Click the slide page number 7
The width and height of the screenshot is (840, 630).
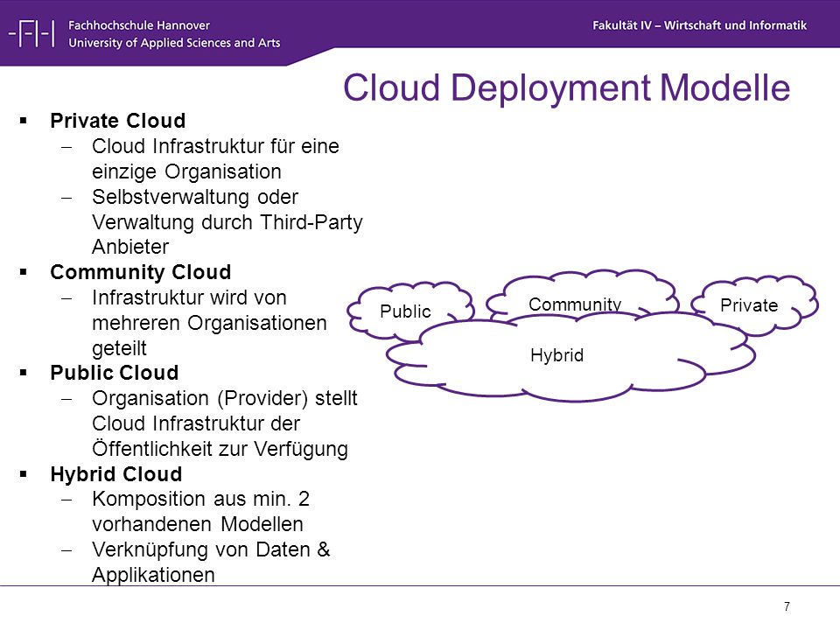787,606
